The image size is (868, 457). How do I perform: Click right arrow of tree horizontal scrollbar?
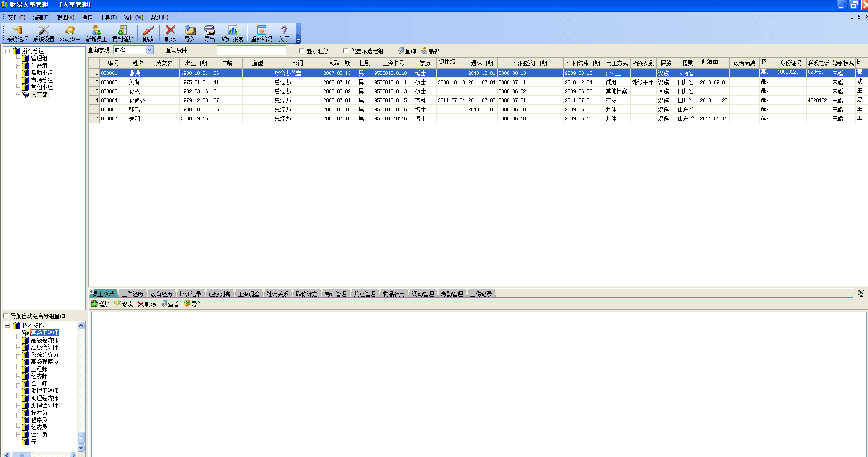(73, 455)
